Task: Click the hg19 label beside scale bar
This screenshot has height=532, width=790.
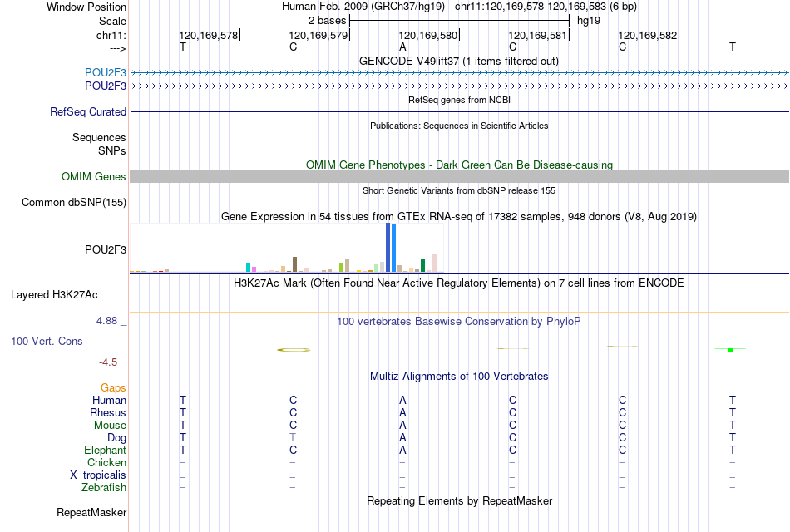Action: 589,21
